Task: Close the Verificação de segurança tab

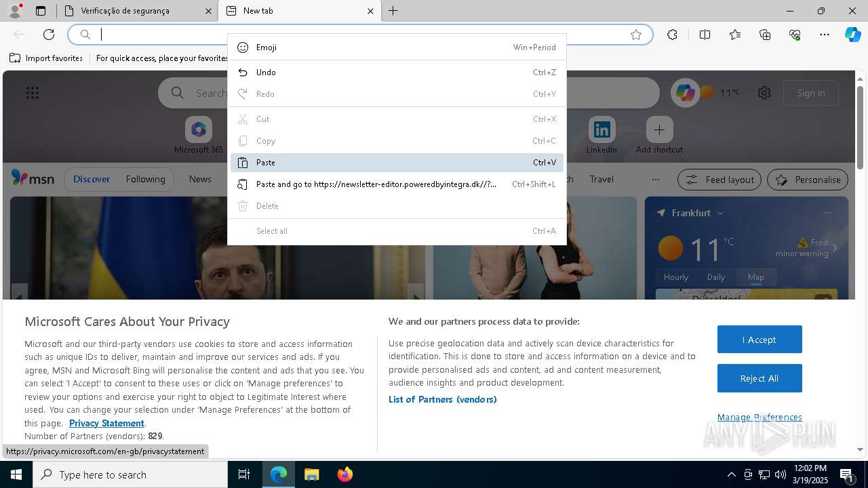Action: [x=208, y=11]
